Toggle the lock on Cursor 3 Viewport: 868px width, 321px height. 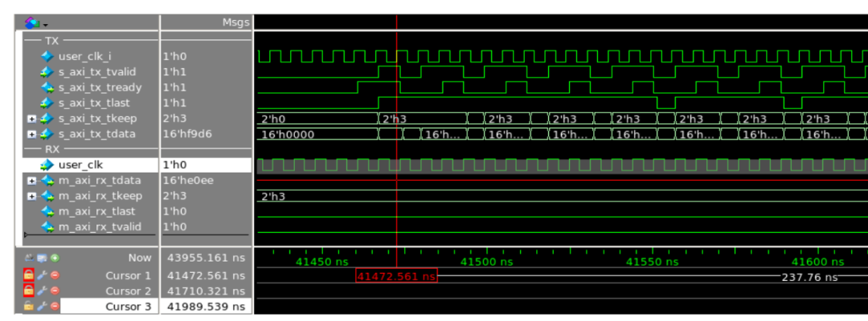point(28,306)
